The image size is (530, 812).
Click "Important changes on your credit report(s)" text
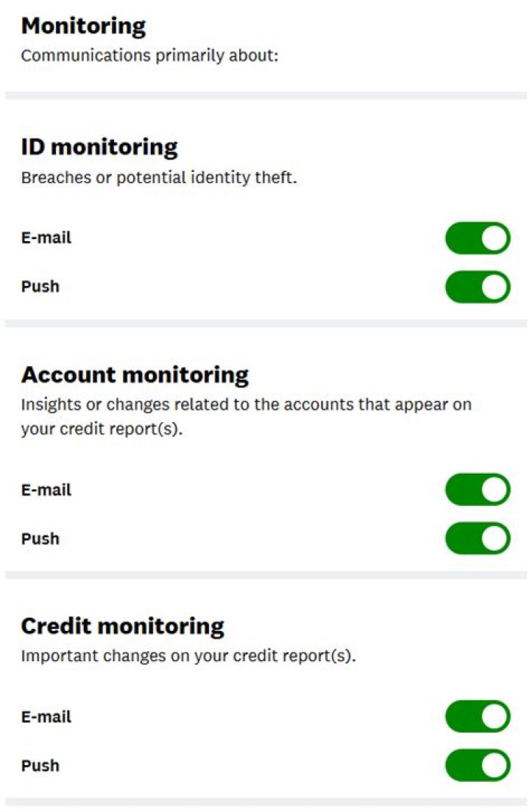point(188,656)
